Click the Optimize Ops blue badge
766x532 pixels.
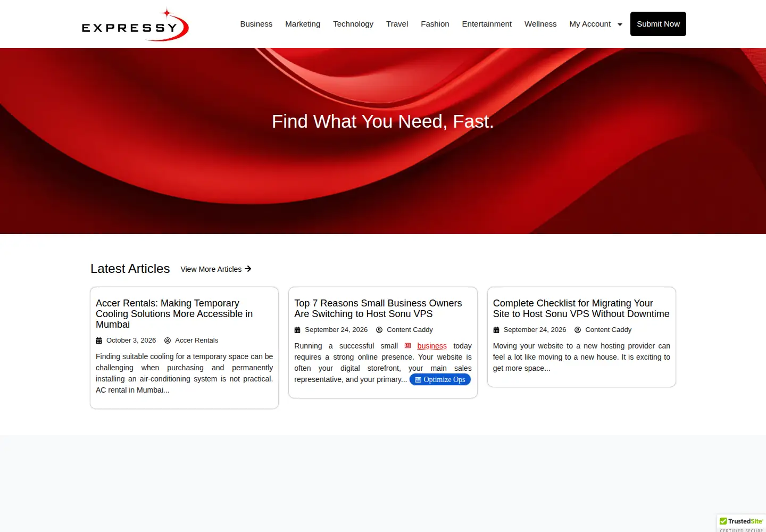pos(440,379)
